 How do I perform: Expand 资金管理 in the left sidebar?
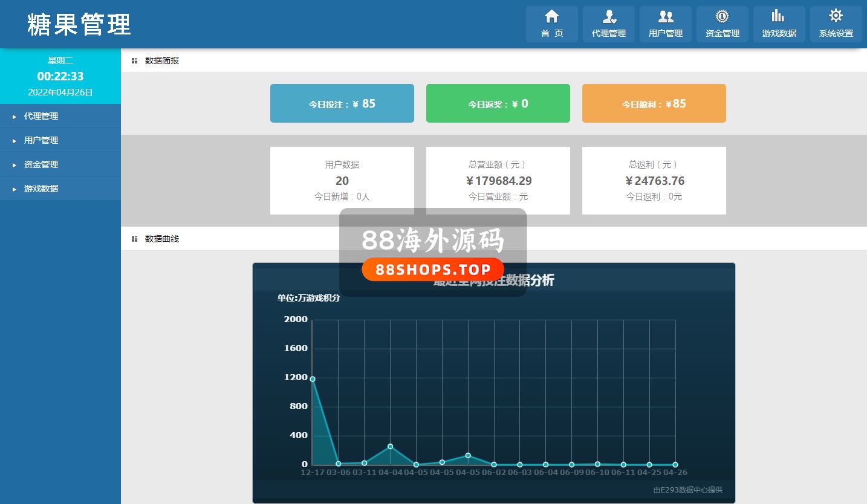tap(41, 164)
